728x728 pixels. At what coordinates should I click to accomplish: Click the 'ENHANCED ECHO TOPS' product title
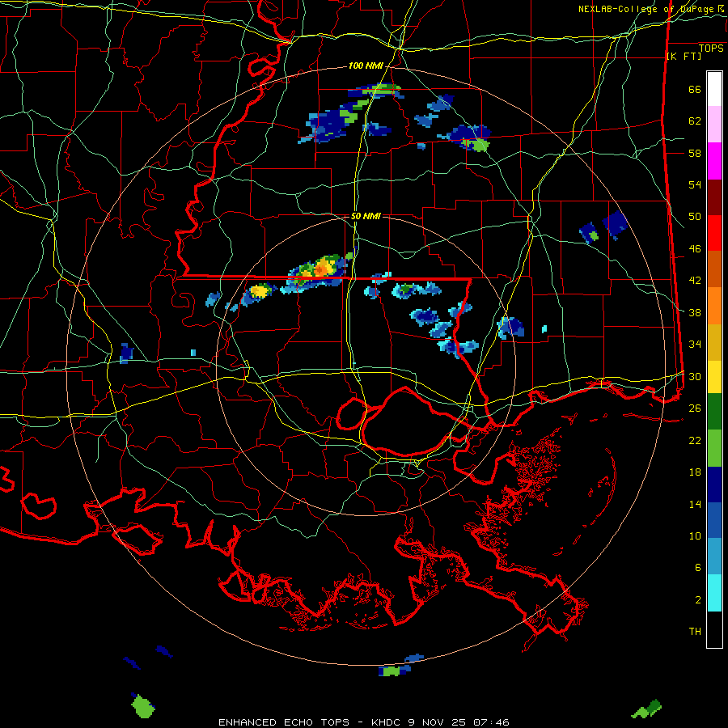284,722
